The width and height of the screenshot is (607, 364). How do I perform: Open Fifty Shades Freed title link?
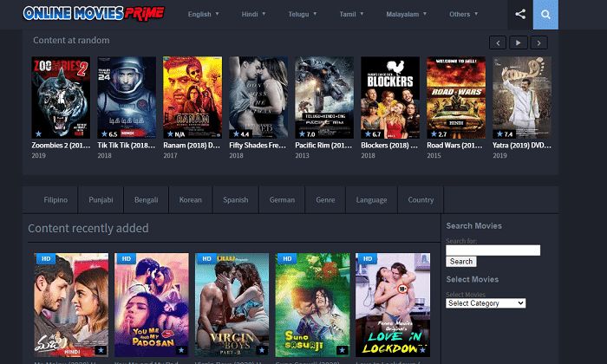[x=258, y=146]
